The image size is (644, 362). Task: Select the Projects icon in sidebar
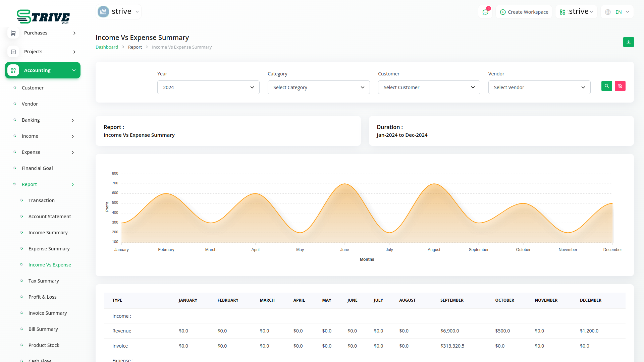(x=13, y=52)
